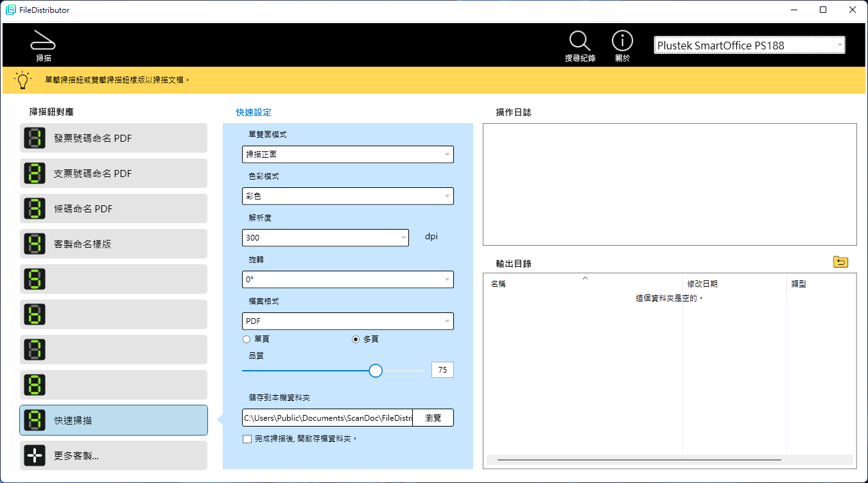Click the 品質 slider handle
868x483 pixels.
pyautogui.click(x=376, y=371)
